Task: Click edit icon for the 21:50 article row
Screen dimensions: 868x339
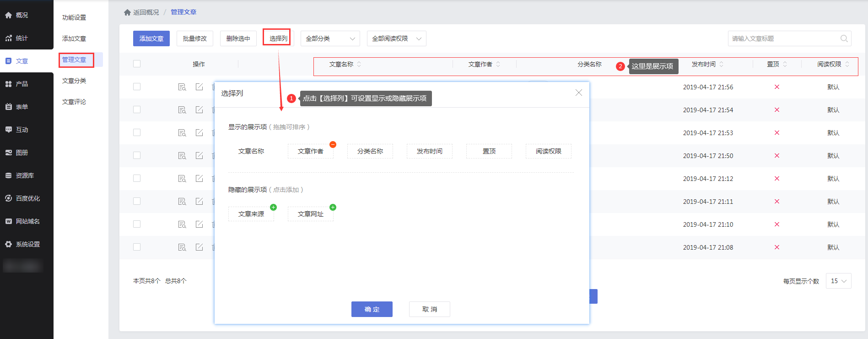Action: coord(199,156)
